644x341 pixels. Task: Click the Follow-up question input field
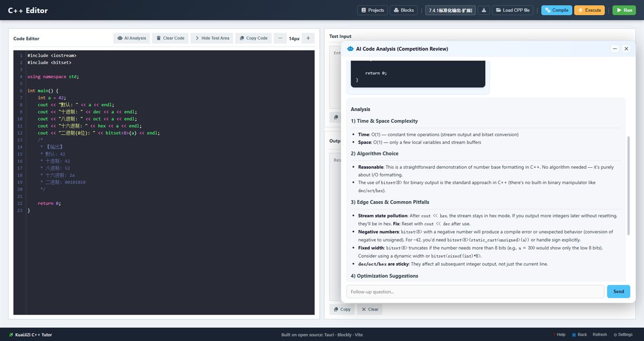coord(475,292)
